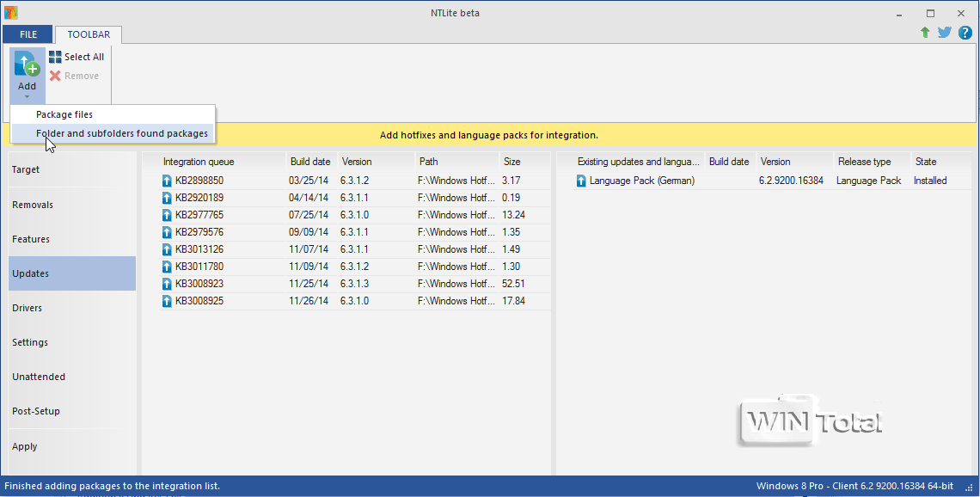
Task: Click the Add packages icon
Action: pyautogui.click(x=27, y=64)
